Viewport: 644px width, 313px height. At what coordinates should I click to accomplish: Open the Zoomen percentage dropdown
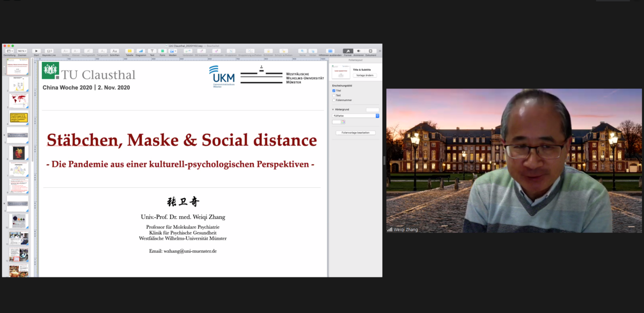click(x=22, y=51)
